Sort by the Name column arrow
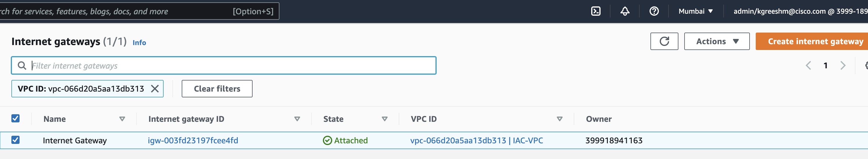 [x=122, y=119]
